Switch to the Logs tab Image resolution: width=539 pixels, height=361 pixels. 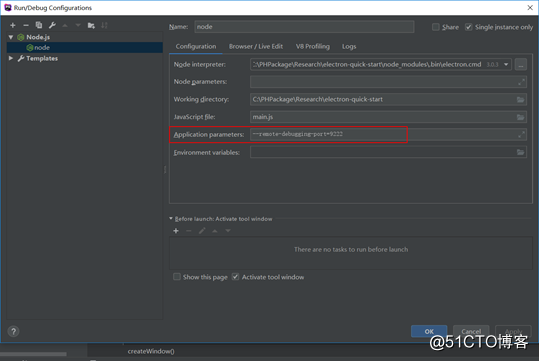pyautogui.click(x=349, y=46)
